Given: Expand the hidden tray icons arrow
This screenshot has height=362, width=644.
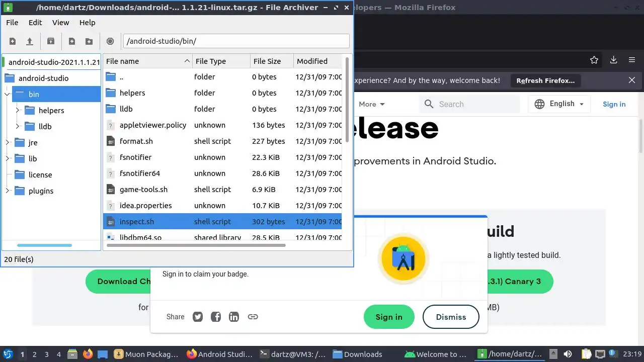Looking at the screenshot, I should click(x=553, y=354).
